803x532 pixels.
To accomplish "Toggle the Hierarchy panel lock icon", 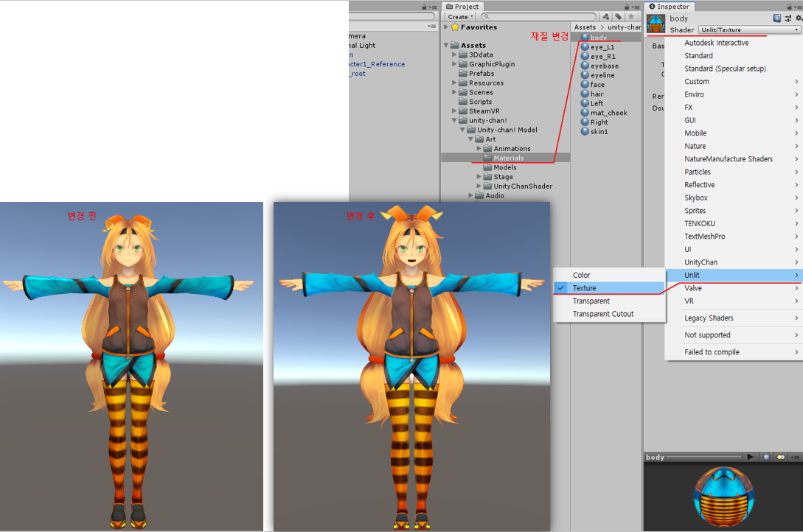I will coord(424,7).
